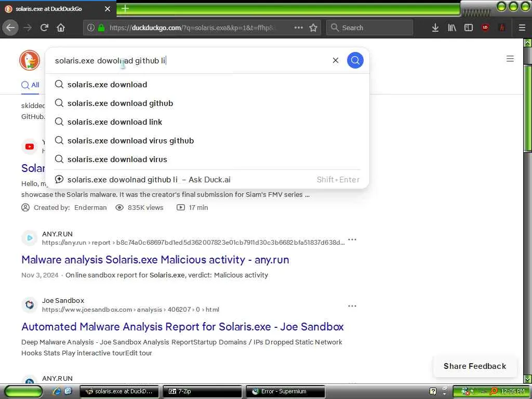Screen dimensions: 532x399
Task: Click the '17 min' duration text
Action: pyautogui.click(x=198, y=207)
